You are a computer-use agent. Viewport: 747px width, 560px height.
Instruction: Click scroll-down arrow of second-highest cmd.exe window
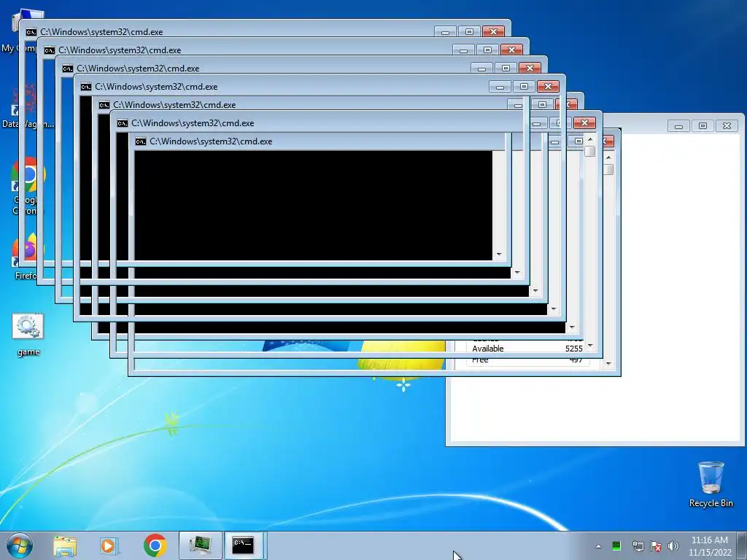click(517, 273)
